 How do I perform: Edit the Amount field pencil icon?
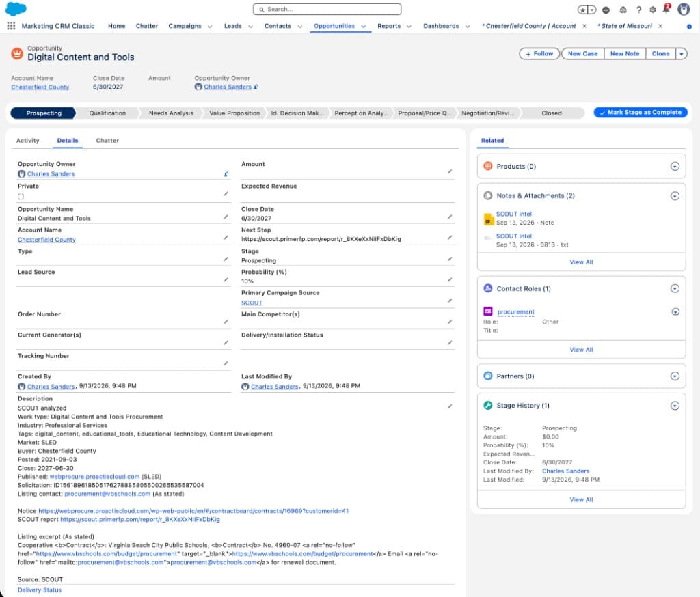[x=450, y=171]
